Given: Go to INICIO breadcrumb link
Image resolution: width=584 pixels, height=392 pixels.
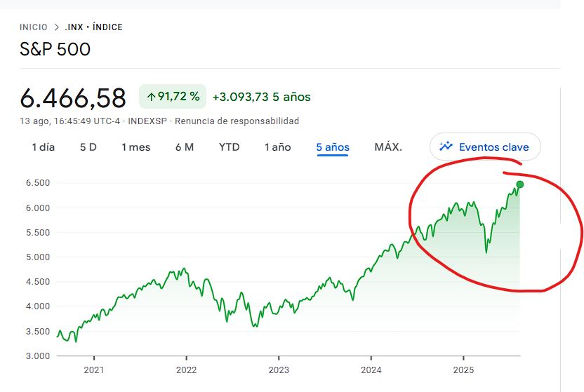Looking at the screenshot, I should [x=34, y=27].
